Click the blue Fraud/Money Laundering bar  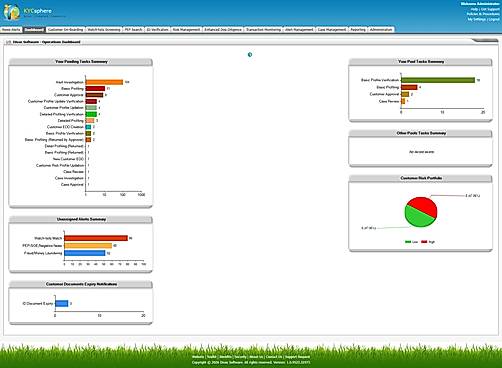tap(85, 253)
